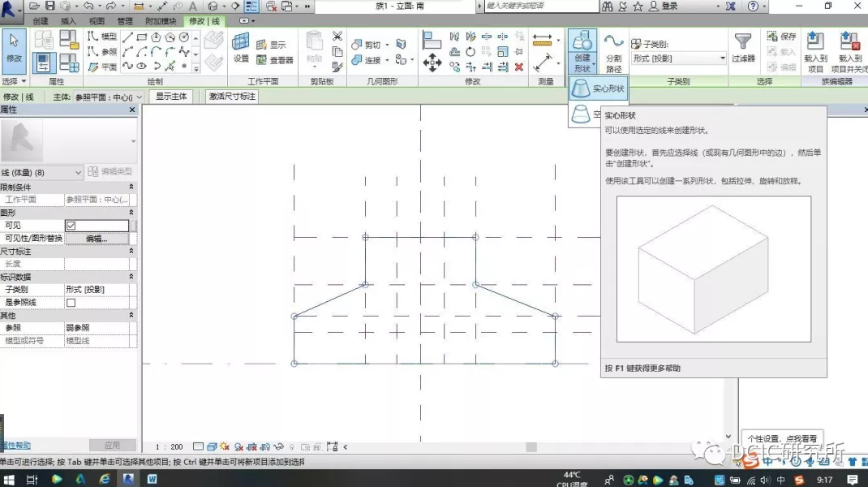Click the 编辑... visibility override button

[97, 239]
